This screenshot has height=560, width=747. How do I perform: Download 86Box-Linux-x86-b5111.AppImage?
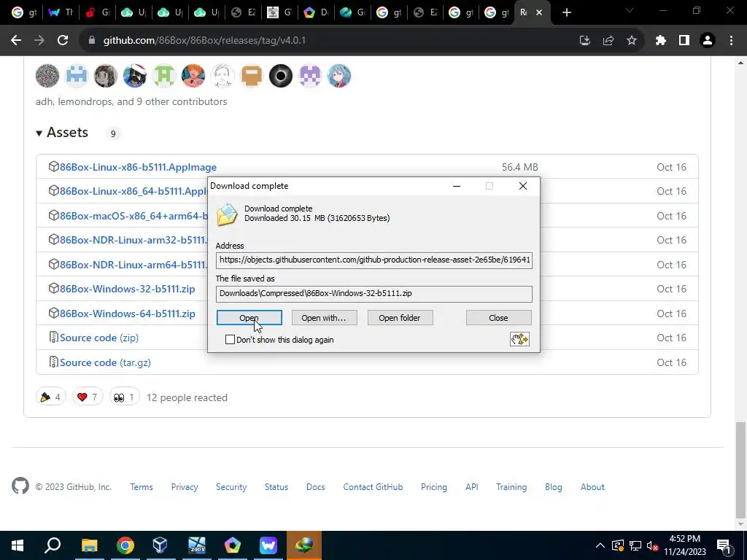[x=138, y=167]
